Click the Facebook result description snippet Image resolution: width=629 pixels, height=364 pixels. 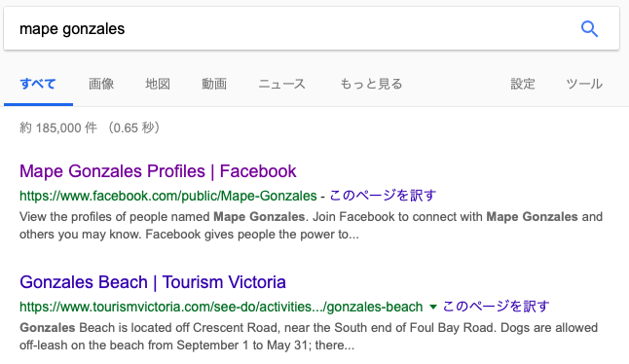311,225
